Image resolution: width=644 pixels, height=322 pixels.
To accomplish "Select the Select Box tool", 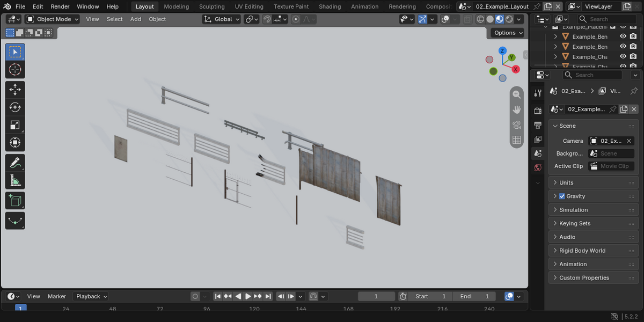I will (x=15, y=52).
